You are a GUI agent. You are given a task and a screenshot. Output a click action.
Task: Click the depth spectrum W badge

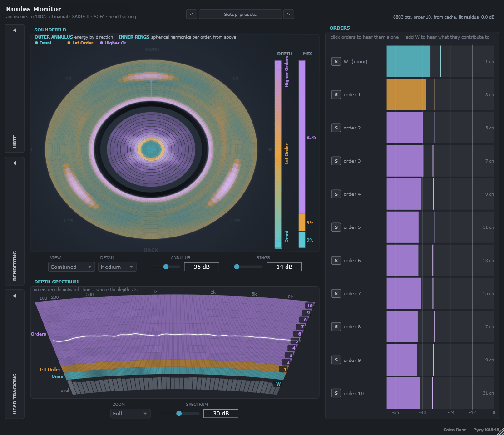pos(278,384)
